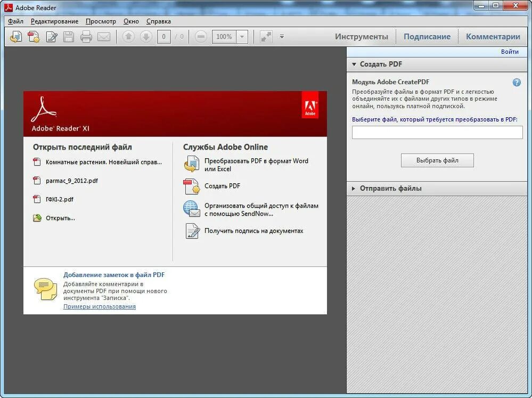This screenshot has height=398, width=532.
Task: Open the Справка menu
Action: 159,21
